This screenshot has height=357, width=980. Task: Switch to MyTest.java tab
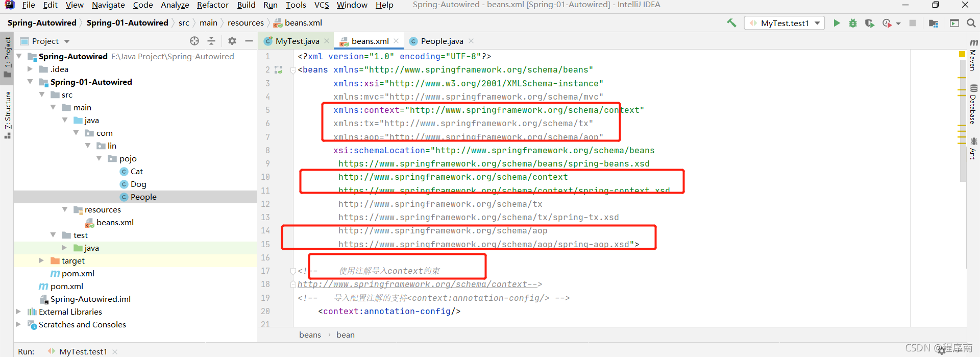[298, 41]
